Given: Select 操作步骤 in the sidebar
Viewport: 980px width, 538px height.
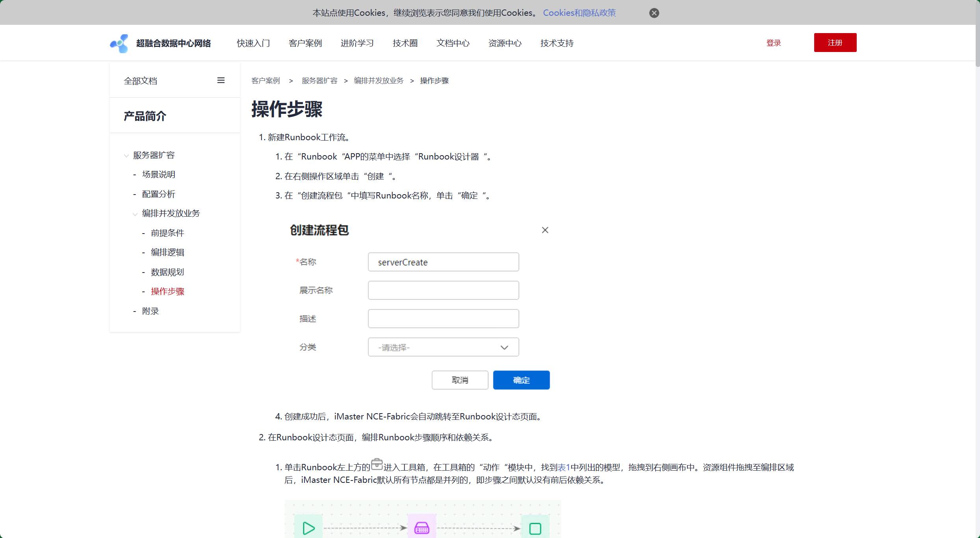Looking at the screenshot, I should (167, 291).
